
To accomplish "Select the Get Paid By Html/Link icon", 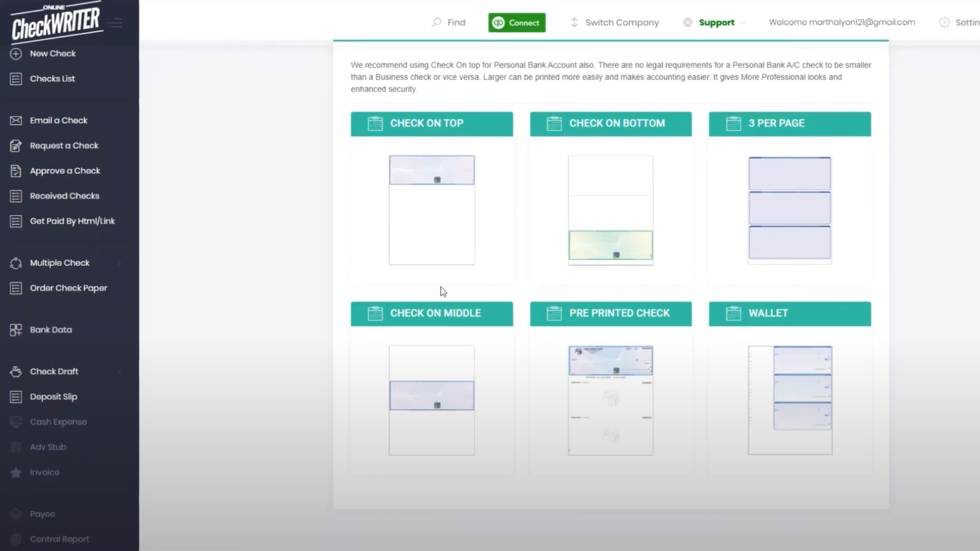I will pos(15,221).
